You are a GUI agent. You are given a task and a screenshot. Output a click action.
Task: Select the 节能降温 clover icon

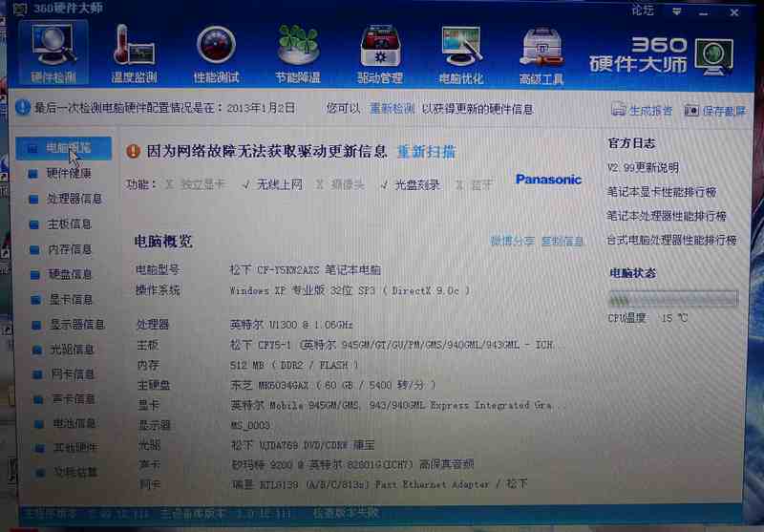[x=297, y=48]
